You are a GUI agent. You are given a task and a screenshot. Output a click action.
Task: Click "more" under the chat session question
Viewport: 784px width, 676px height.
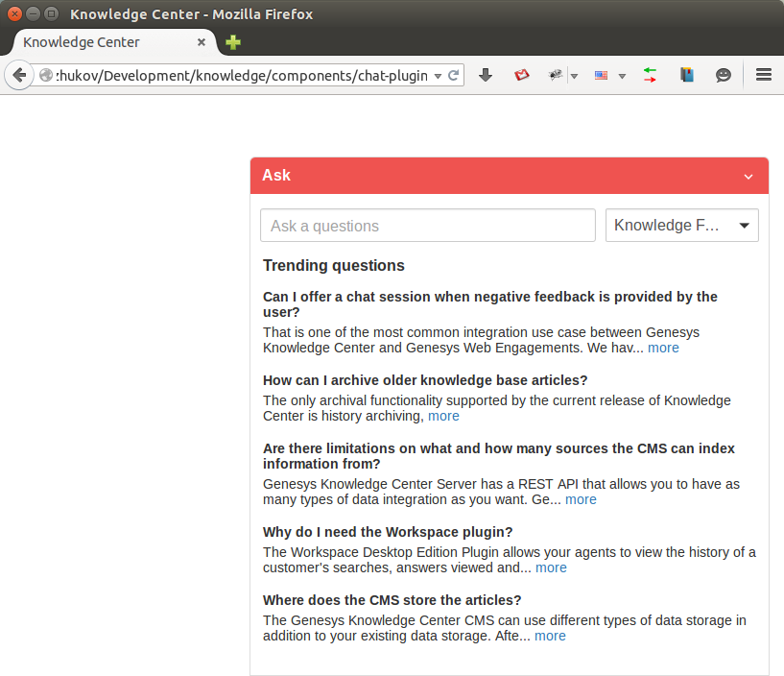663,348
